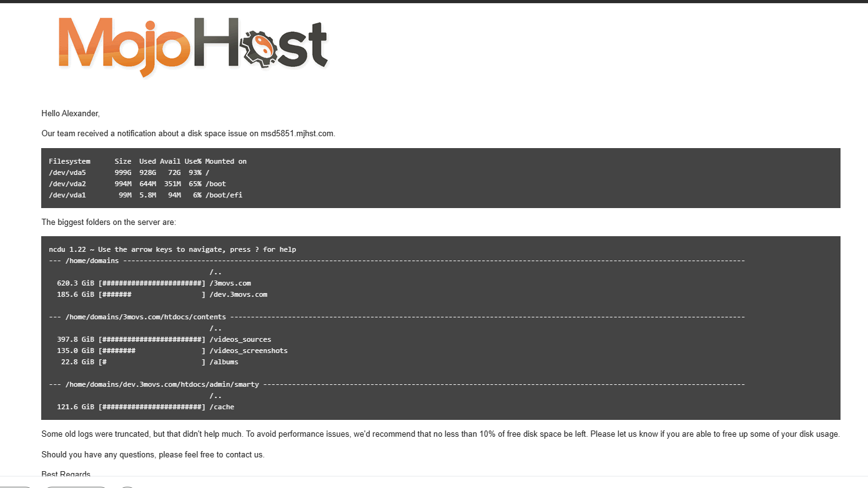This screenshot has width=868, height=488.
Task: Select the /dev/vda1 device name
Action: coord(67,195)
